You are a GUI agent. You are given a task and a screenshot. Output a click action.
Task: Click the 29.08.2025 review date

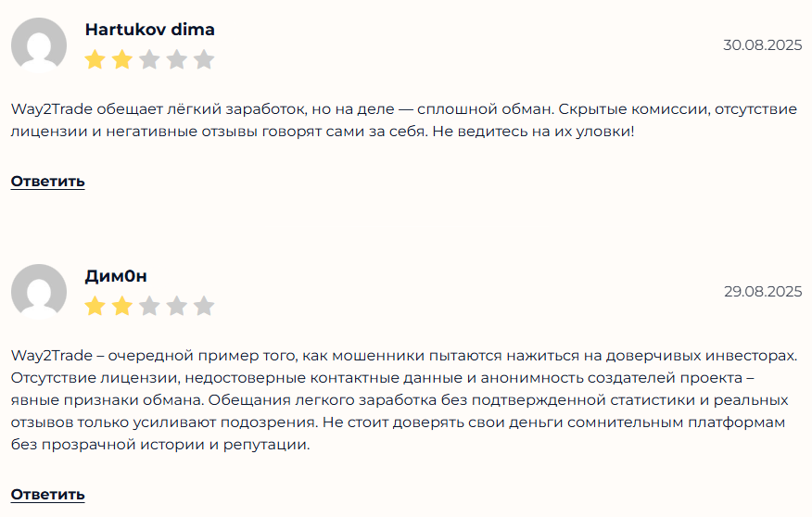(762, 291)
